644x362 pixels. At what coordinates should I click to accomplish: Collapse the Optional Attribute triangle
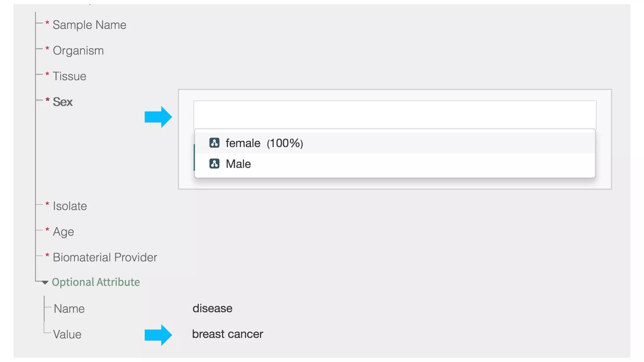(x=45, y=282)
